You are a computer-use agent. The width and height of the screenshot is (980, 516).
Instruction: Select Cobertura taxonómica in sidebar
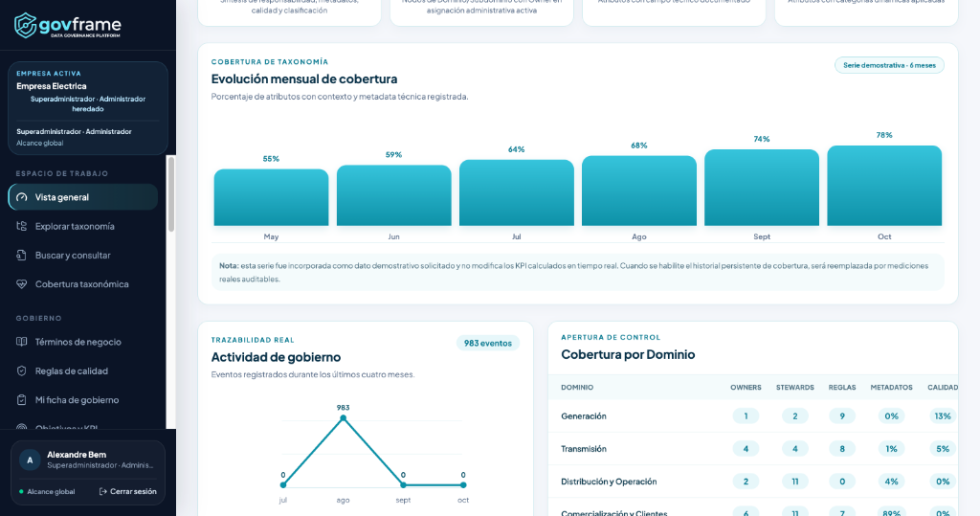(83, 284)
